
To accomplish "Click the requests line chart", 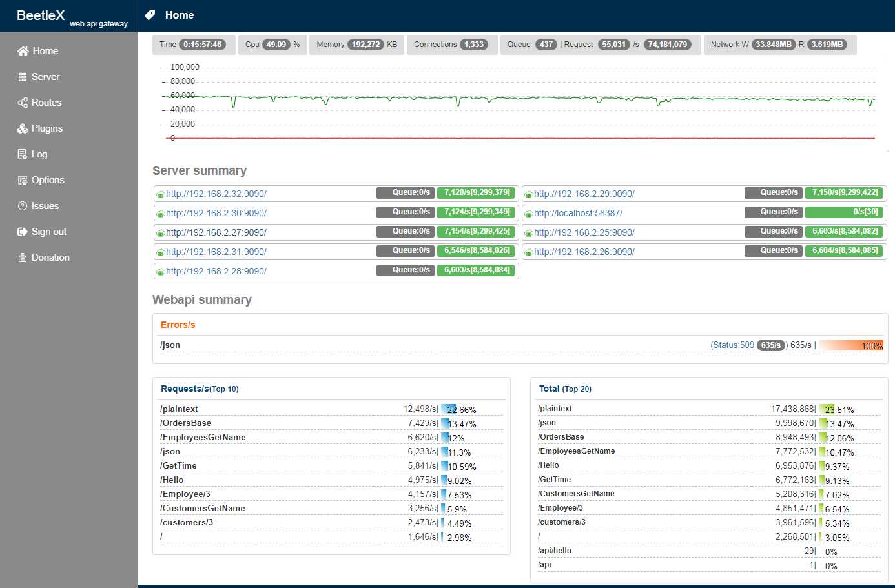I will (519, 103).
